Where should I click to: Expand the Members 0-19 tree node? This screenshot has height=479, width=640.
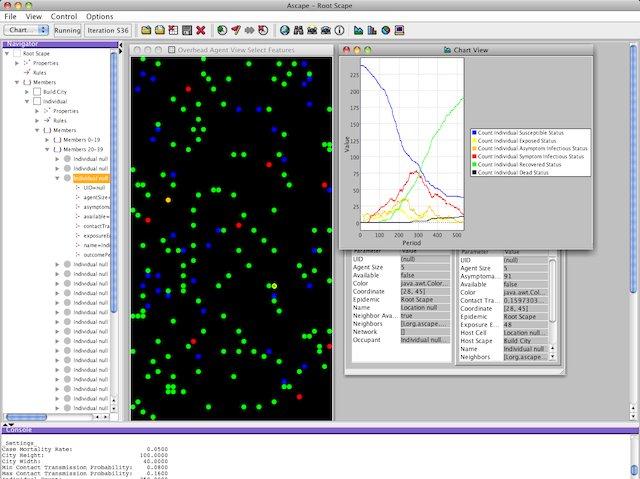click(47, 140)
